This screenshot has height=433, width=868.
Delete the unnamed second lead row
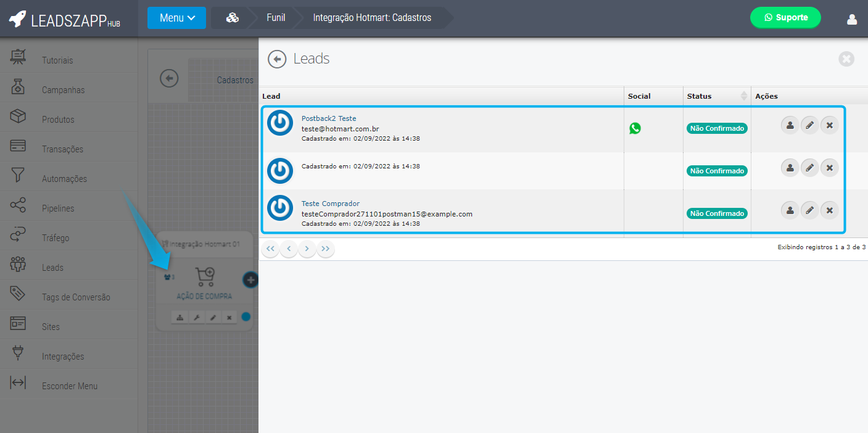pyautogui.click(x=829, y=168)
